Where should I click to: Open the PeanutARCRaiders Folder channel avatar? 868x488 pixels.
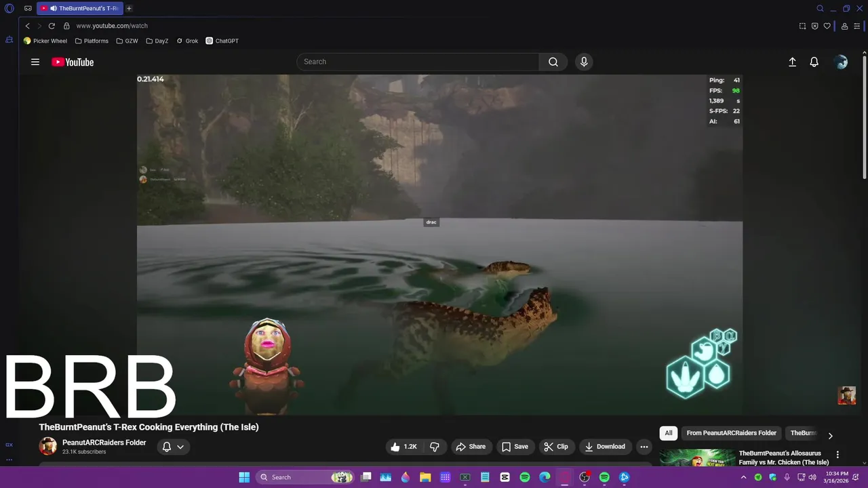coord(48,446)
